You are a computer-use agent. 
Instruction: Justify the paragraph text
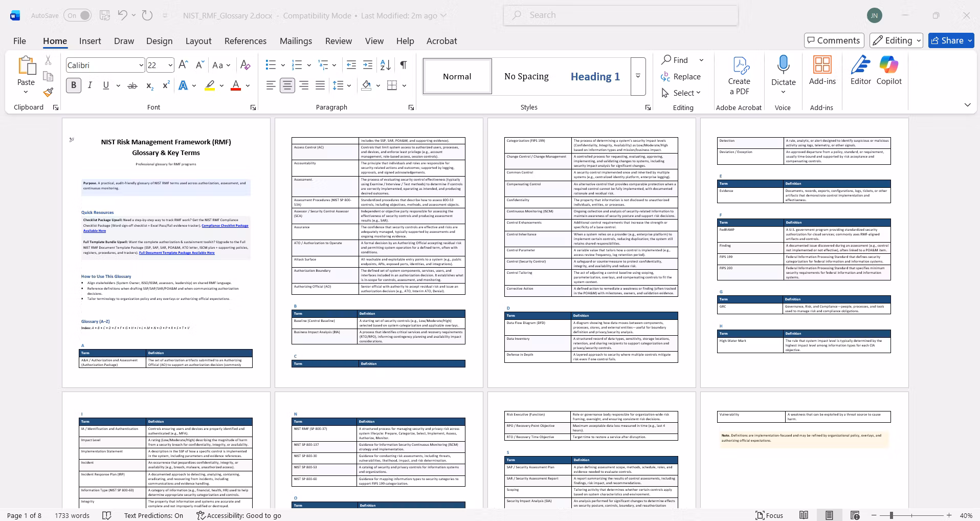pyautogui.click(x=320, y=85)
